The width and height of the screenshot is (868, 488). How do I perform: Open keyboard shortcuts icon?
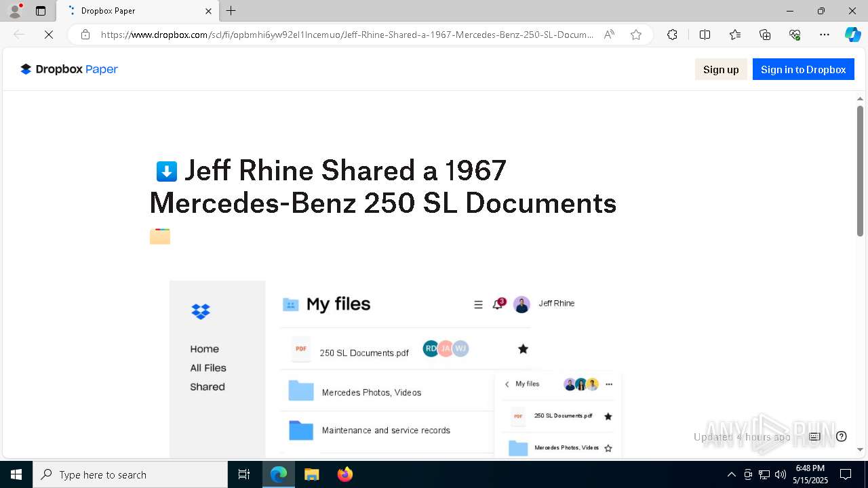[814, 436]
